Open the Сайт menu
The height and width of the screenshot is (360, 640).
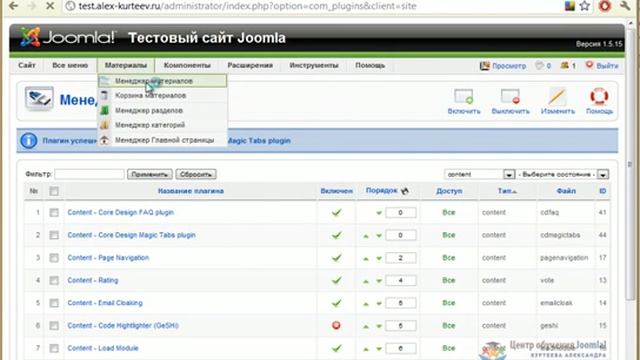[x=27, y=65]
